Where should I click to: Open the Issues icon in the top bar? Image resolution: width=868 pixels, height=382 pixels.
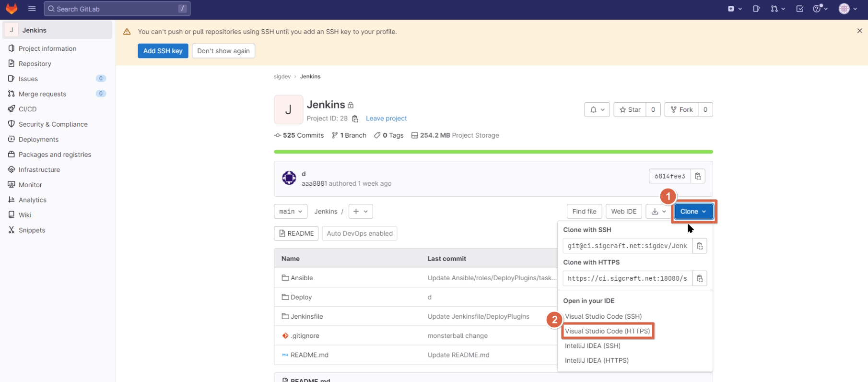tap(756, 9)
